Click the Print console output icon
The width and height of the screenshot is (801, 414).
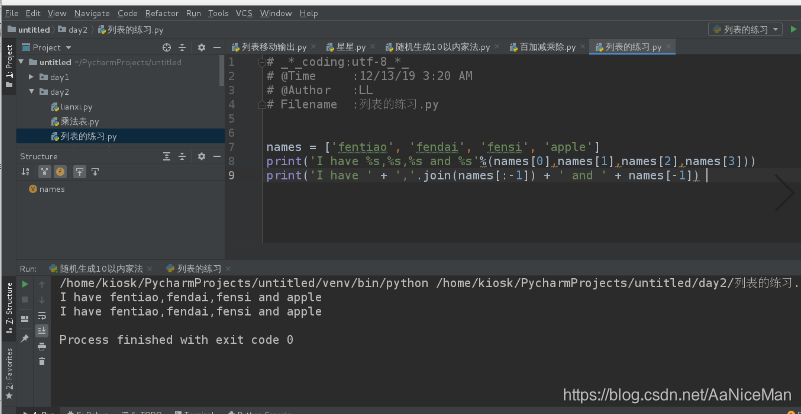coord(42,346)
